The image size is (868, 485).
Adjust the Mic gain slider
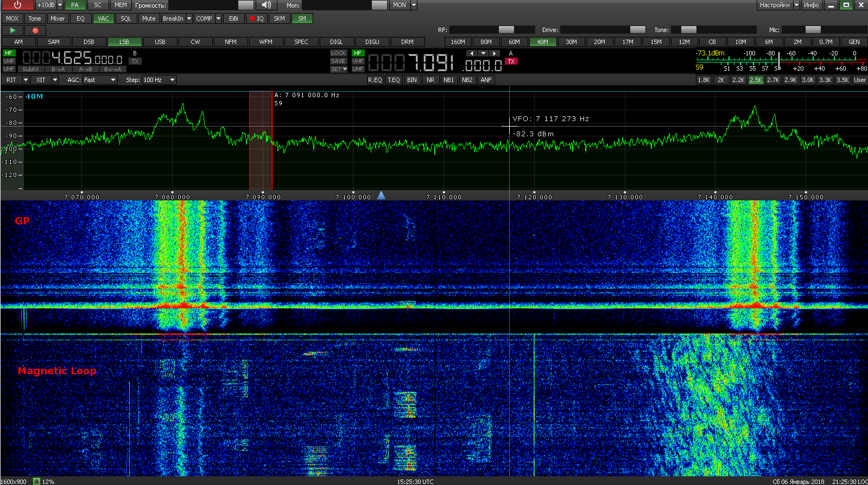825,30
